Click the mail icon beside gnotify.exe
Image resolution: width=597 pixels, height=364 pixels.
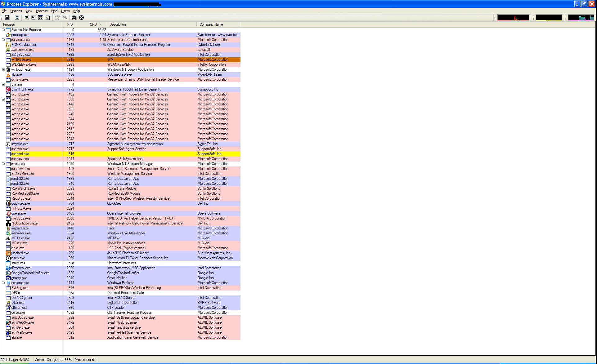pyautogui.click(x=8, y=278)
